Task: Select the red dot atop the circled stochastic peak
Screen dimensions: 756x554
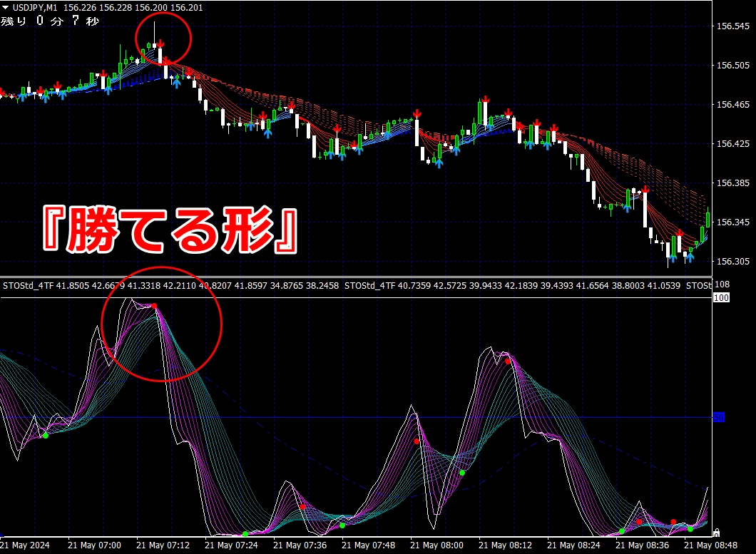Action: (x=154, y=306)
